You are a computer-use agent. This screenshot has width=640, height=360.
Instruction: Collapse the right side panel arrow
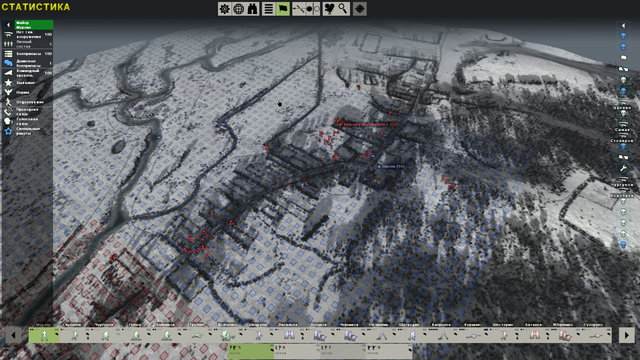pyautogui.click(x=623, y=26)
